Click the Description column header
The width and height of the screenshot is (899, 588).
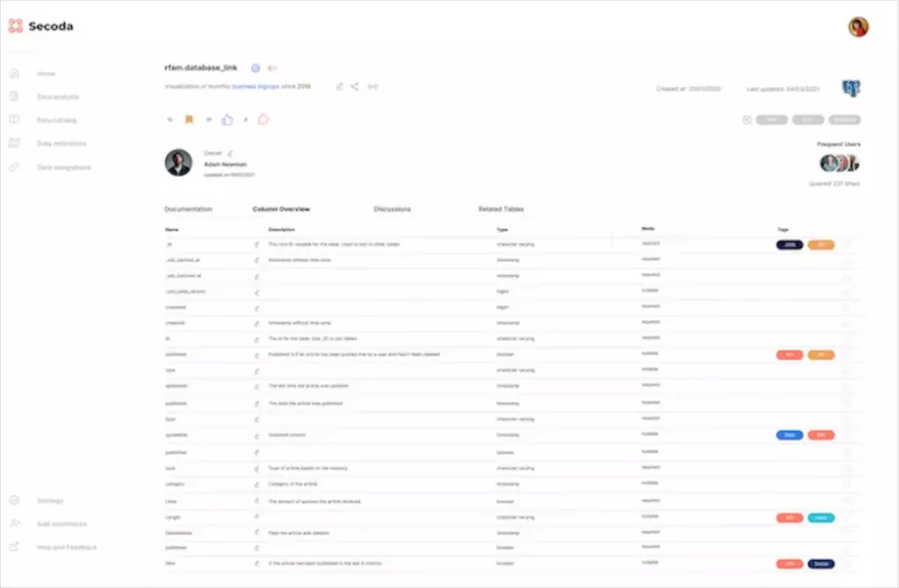(282, 229)
